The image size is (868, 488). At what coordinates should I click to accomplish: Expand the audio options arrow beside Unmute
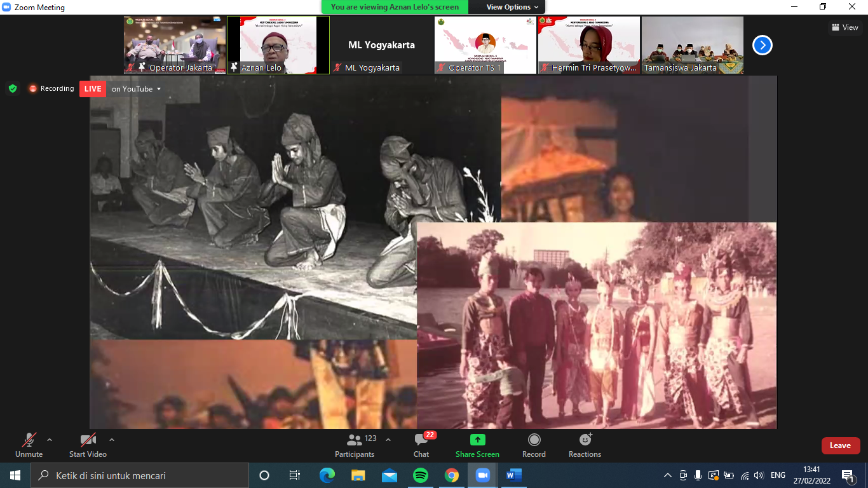point(50,440)
